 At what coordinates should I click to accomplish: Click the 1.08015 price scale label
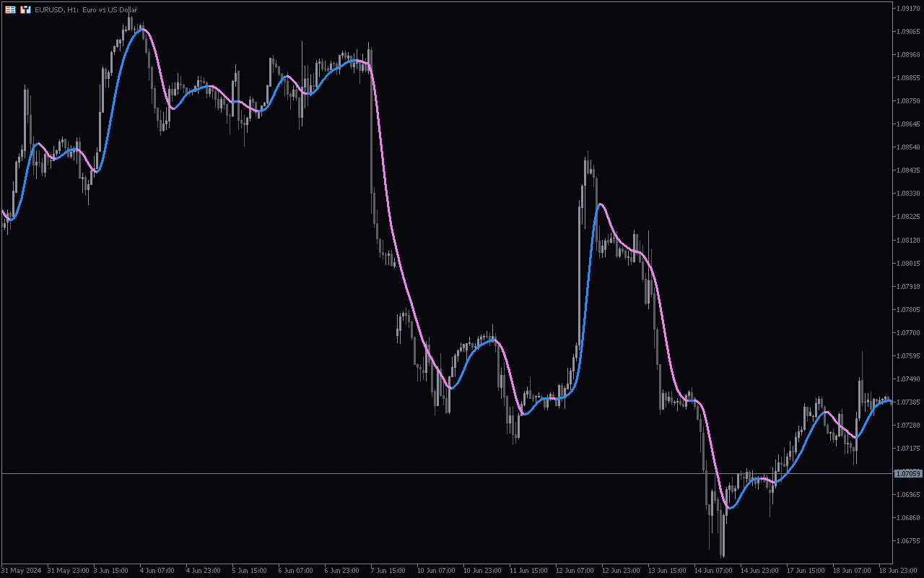[x=907, y=264]
